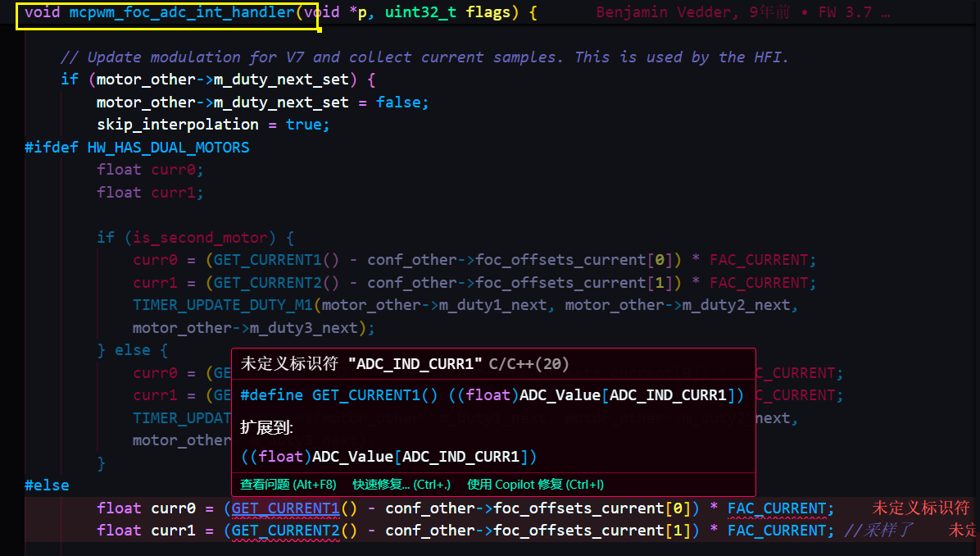Click inline 未定义标识符 error after curr0 line
This screenshot has width=980, height=556.
[921, 508]
